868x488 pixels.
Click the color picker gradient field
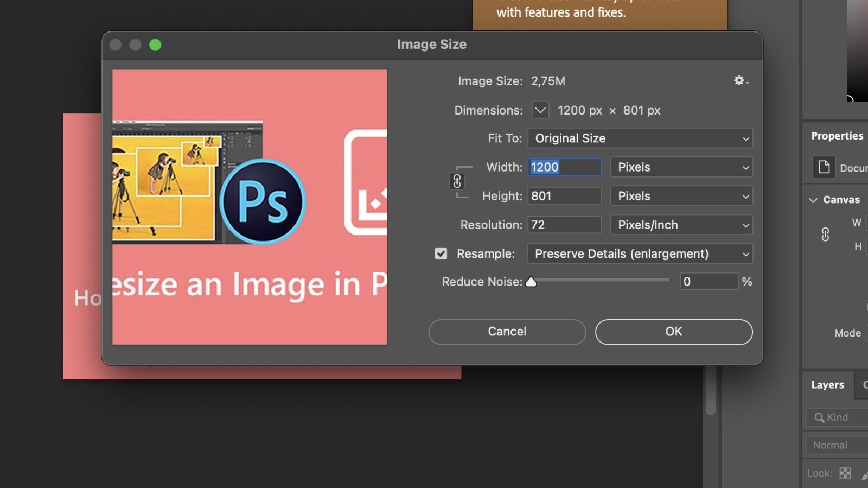pyautogui.click(x=858, y=50)
